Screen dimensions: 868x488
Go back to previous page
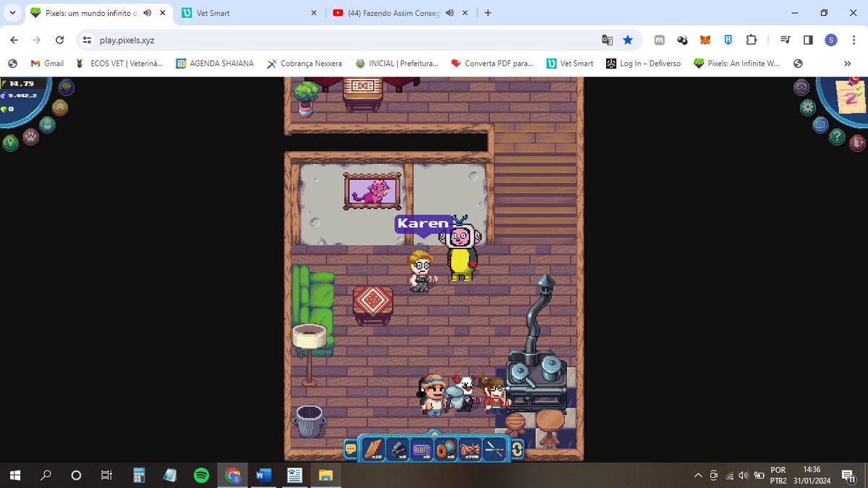[14, 40]
